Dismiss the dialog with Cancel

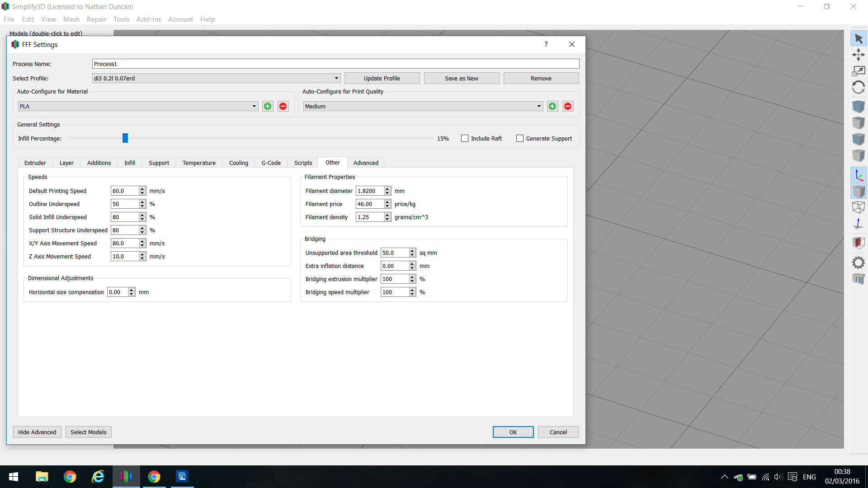(x=558, y=432)
